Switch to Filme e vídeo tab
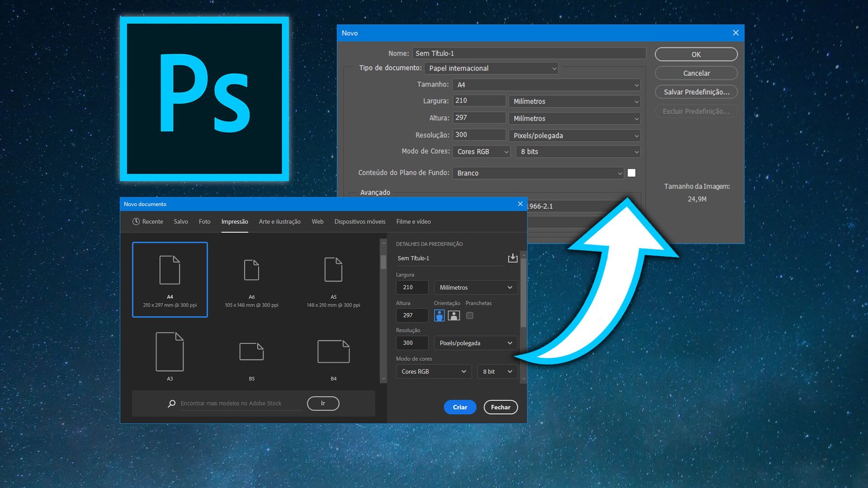This screenshot has width=868, height=488. [413, 221]
